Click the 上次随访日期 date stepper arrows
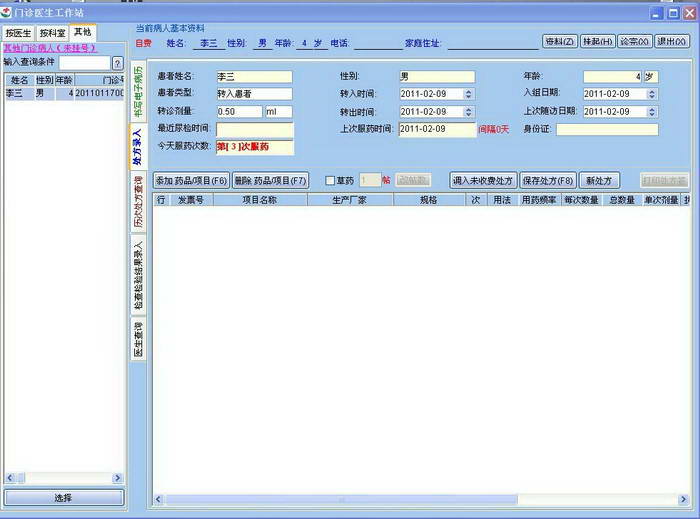This screenshot has width=700, height=519. point(652,112)
